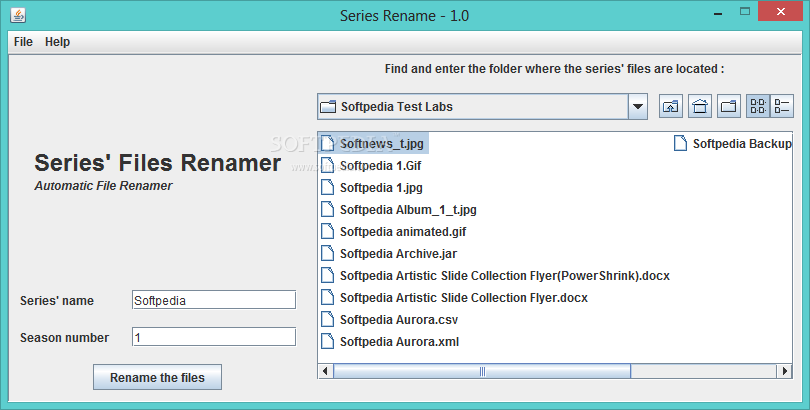Go up one folder level
The width and height of the screenshot is (810, 410).
[x=671, y=106]
